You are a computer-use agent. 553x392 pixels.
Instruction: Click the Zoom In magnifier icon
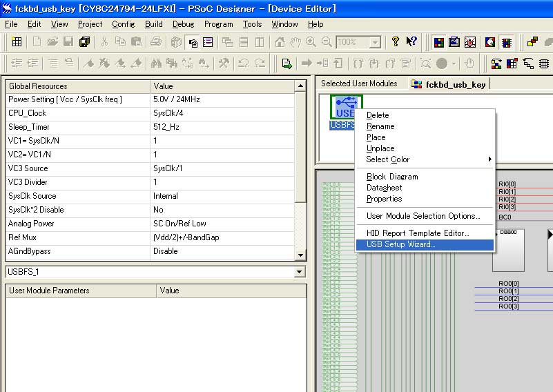pos(311,42)
